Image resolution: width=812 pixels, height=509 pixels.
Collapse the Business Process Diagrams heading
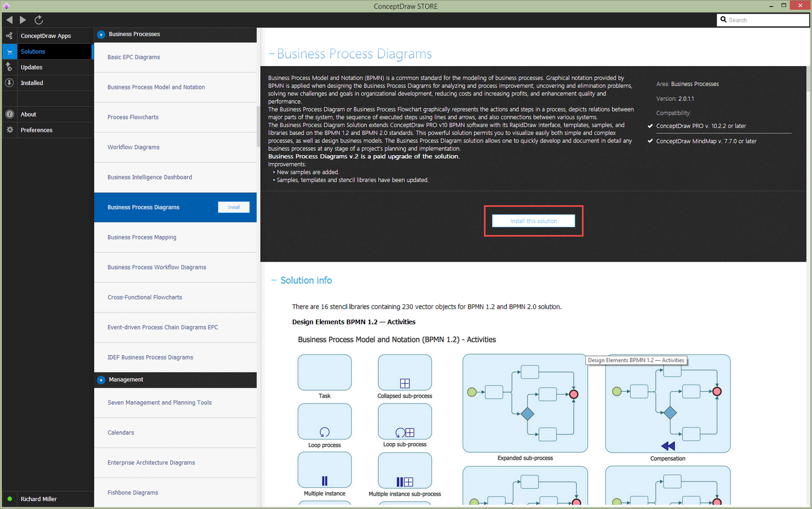pos(272,54)
